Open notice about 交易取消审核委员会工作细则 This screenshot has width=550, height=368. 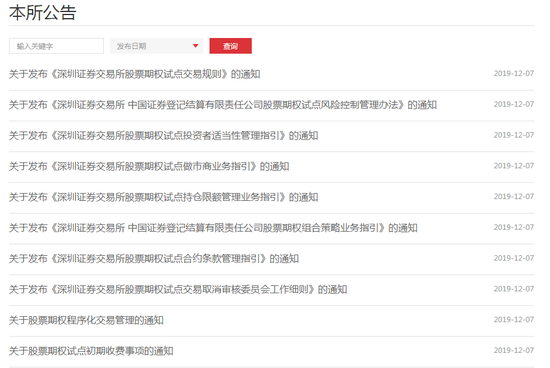point(178,289)
